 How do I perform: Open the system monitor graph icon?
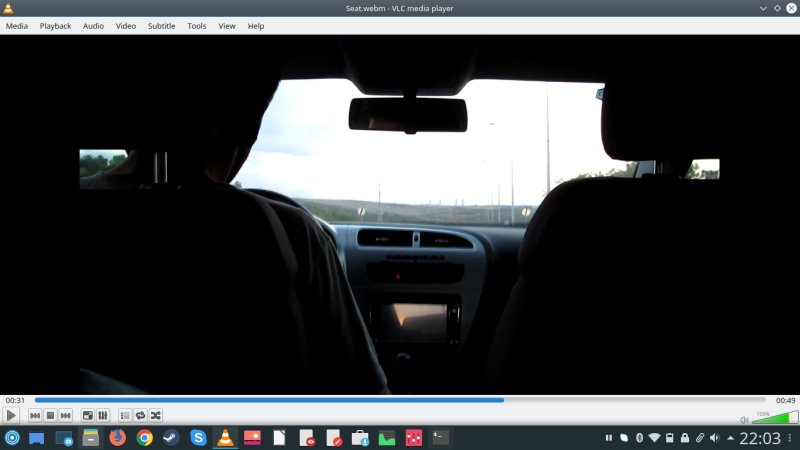click(x=387, y=438)
